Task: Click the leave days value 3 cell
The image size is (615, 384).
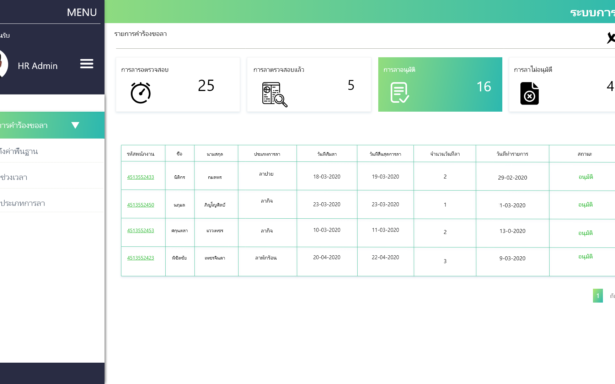Action: (445, 261)
